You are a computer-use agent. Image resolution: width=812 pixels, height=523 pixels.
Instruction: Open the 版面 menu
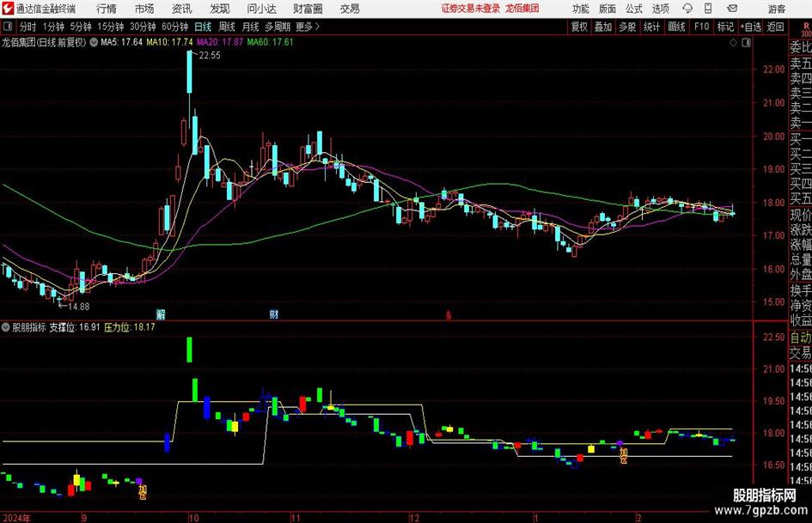pyautogui.click(x=607, y=9)
